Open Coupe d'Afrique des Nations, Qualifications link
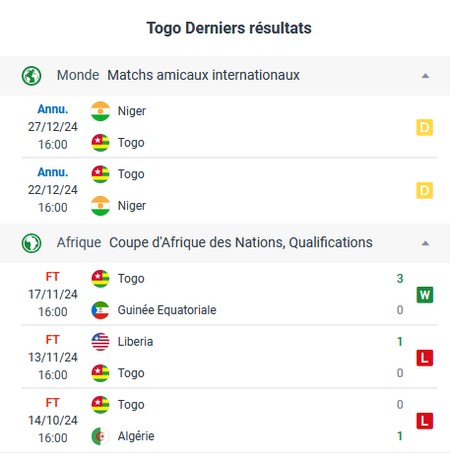 tap(241, 243)
